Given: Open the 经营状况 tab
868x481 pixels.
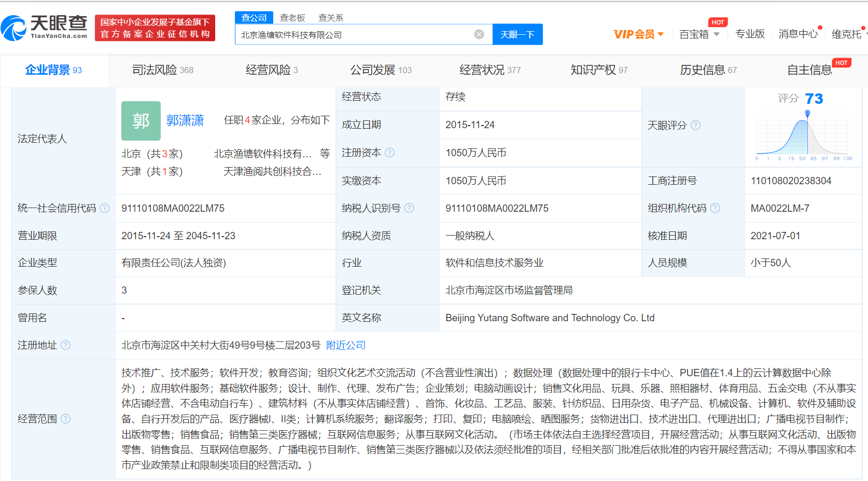Looking at the screenshot, I should coord(490,70).
